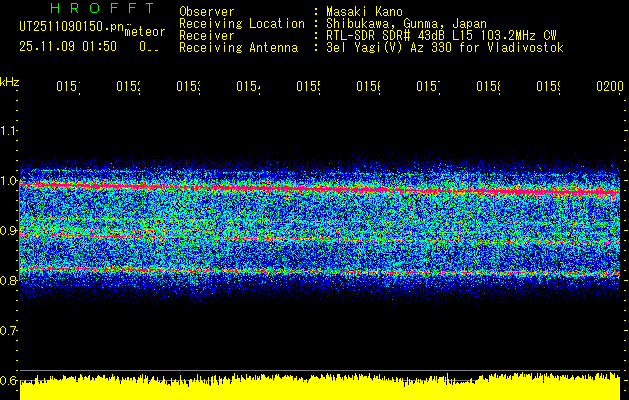The height and width of the screenshot is (400, 629).
Task: Click the UT2511090150 filename text
Action: point(71,26)
